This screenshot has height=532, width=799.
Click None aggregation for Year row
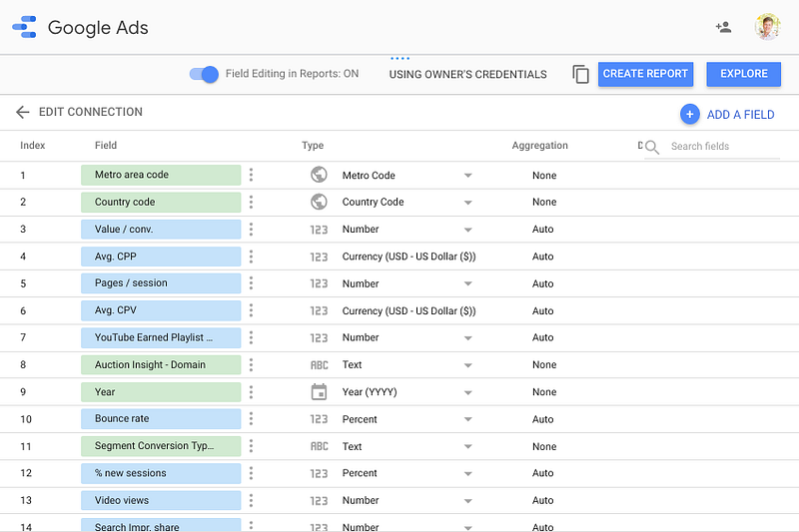(544, 392)
